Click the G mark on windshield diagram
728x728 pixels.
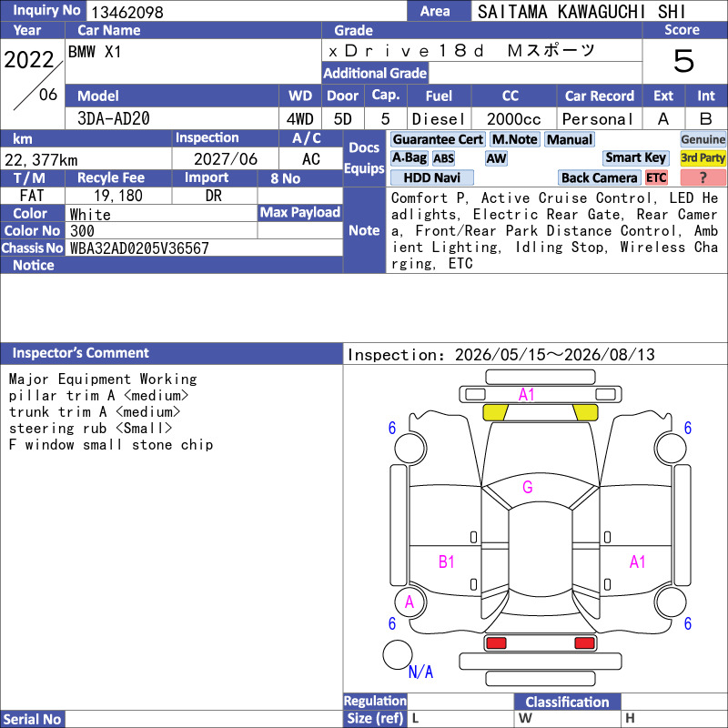point(528,487)
